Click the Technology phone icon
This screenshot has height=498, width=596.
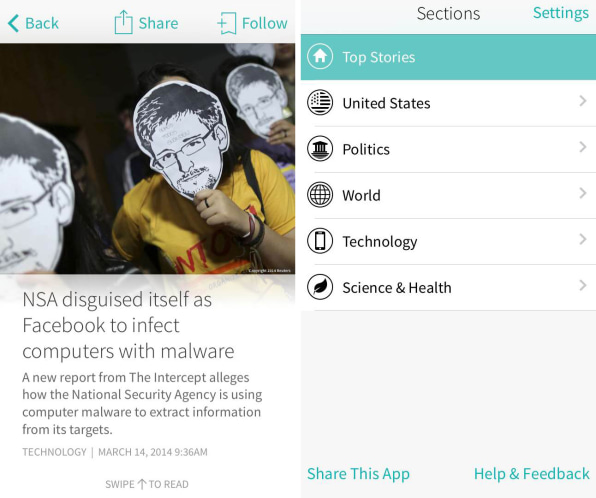pos(320,241)
